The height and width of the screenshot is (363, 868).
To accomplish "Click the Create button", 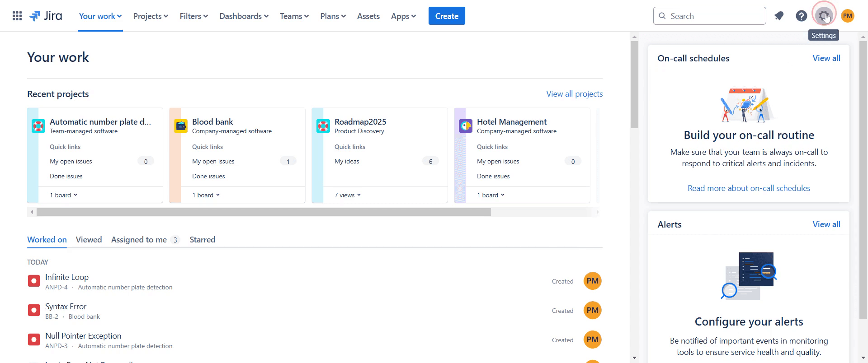I will point(447,16).
